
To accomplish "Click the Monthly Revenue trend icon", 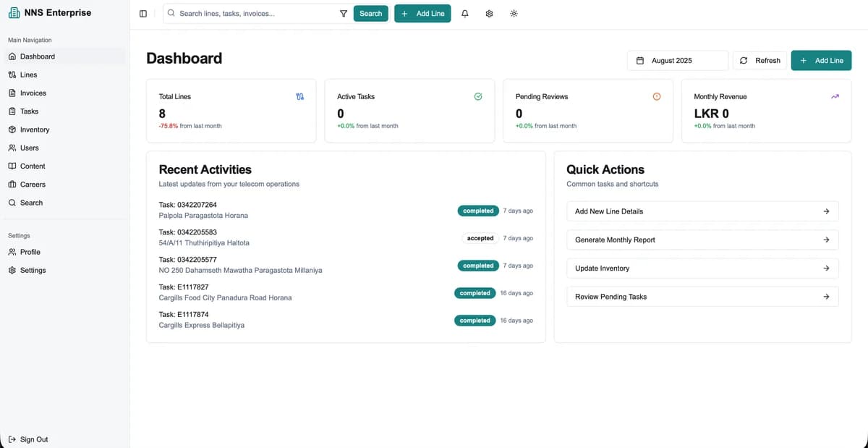I will tap(835, 96).
